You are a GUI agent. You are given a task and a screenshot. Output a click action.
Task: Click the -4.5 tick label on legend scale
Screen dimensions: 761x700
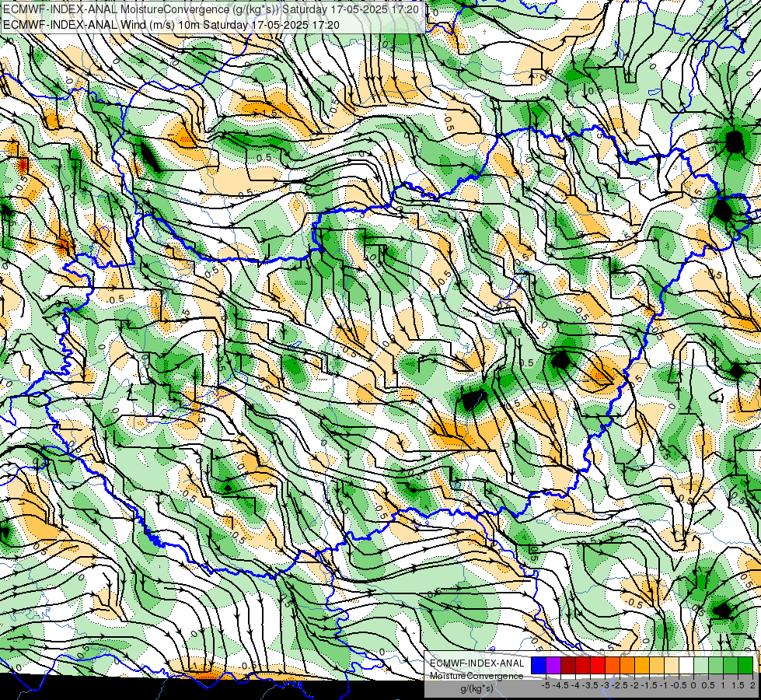(560, 685)
